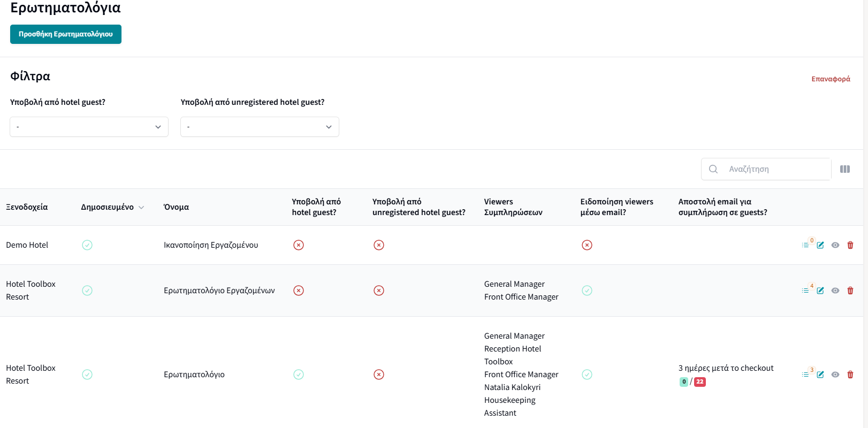Open responses list for Ερωτηματολόγιο row
The image size is (868, 428).
tap(805, 374)
